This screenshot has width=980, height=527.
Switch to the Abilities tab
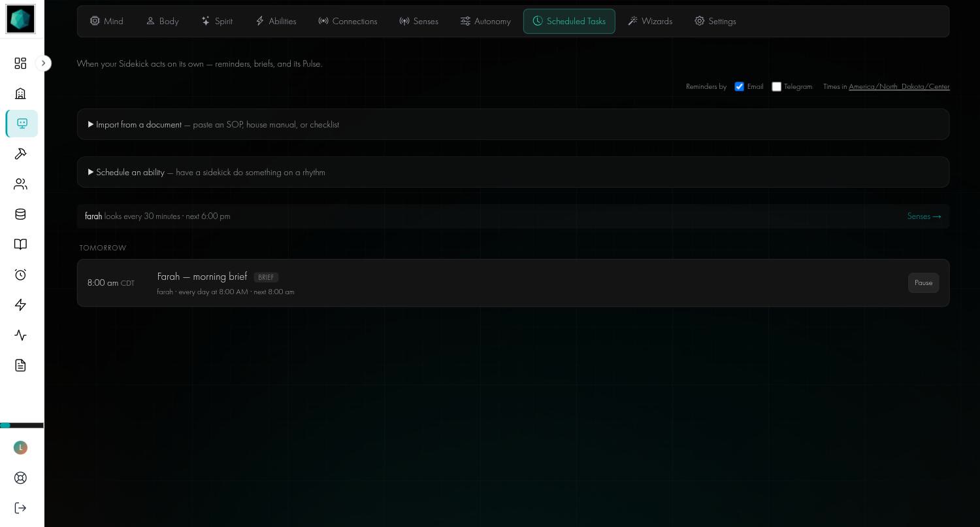click(276, 21)
